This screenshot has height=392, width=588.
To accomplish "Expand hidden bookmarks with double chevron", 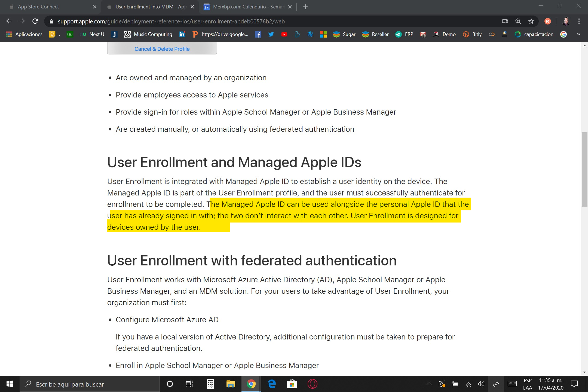I will coord(578,34).
